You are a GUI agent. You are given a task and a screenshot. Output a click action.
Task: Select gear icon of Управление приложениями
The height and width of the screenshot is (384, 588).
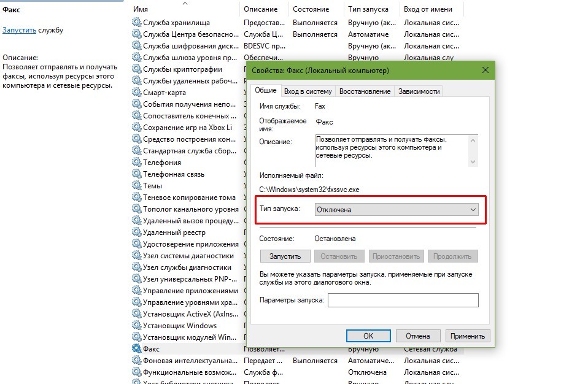click(x=136, y=290)
